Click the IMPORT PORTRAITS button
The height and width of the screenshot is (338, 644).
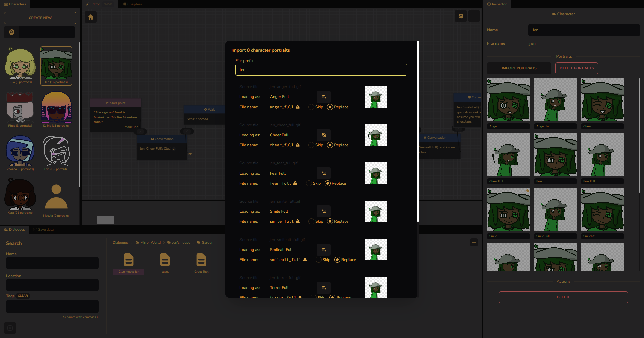click(x=519, y=68)
